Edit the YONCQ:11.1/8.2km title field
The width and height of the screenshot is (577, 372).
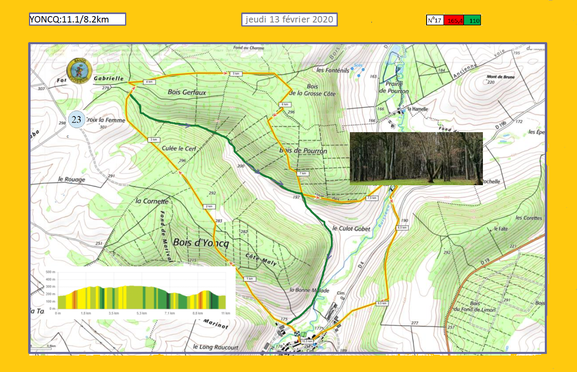pyautogui.click(x=78, y=19)
